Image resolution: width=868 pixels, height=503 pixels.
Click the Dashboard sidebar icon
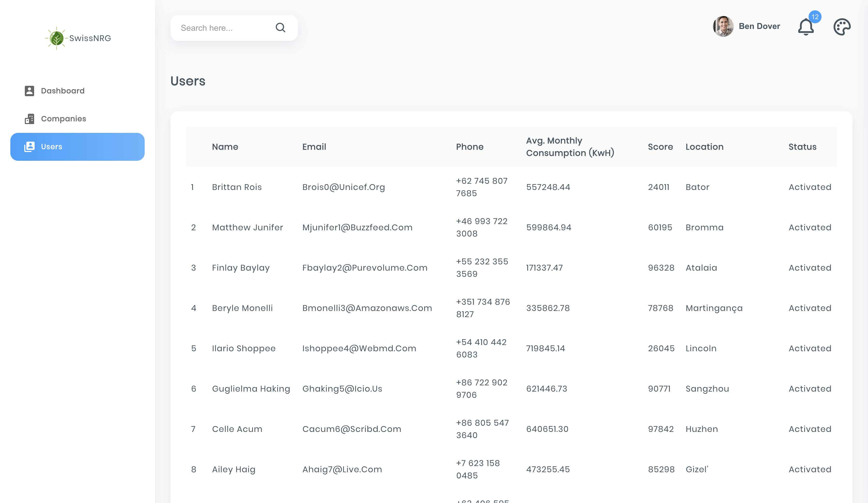(29, 91)
